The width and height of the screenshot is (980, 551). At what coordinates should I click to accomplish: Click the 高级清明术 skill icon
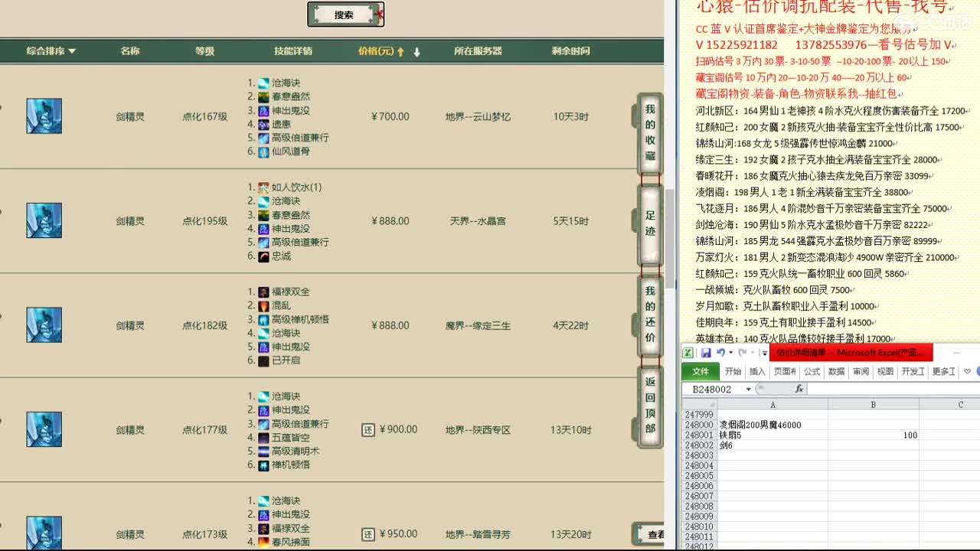click(263, 451)
